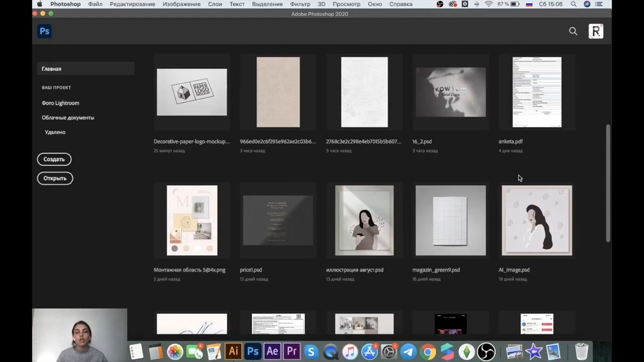Open the search magnifier in Photoshop header
This screenshot has height=362, width=644.
pyautogui.click(x=573, y=31)
